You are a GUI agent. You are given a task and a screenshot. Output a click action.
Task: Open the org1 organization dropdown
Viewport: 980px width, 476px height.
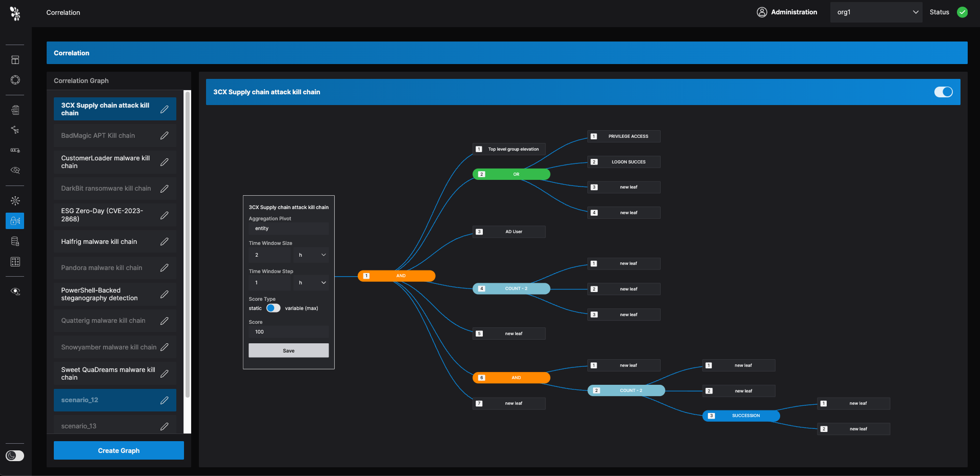pos(876,12)
